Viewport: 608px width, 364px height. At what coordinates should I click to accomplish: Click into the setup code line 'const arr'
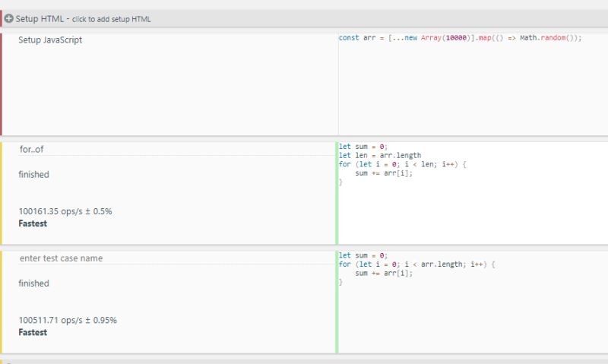(460, 38)
